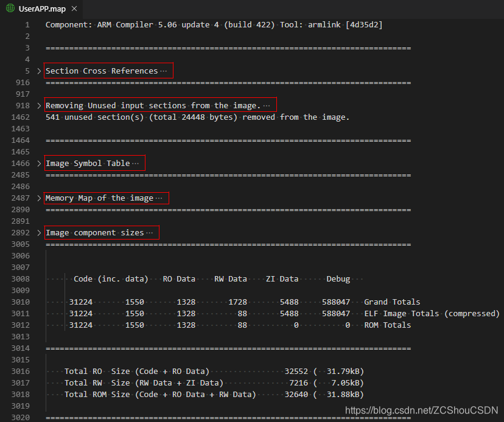504x422 pixels.
Task: Click the '541 unused section(s)' text
Action: click(x=94, y=117)
